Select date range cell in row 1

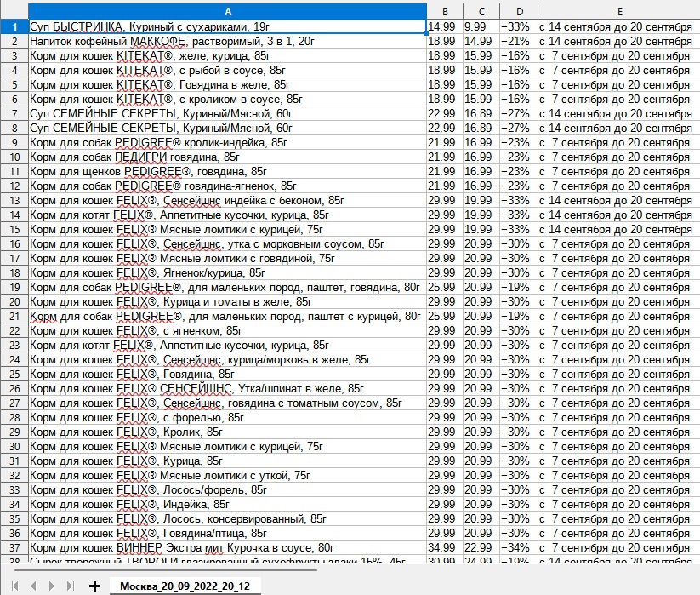[618, 26]
